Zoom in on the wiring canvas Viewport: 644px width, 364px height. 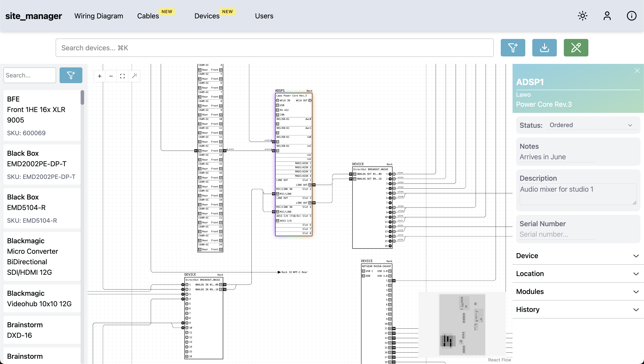click(100, 76)
